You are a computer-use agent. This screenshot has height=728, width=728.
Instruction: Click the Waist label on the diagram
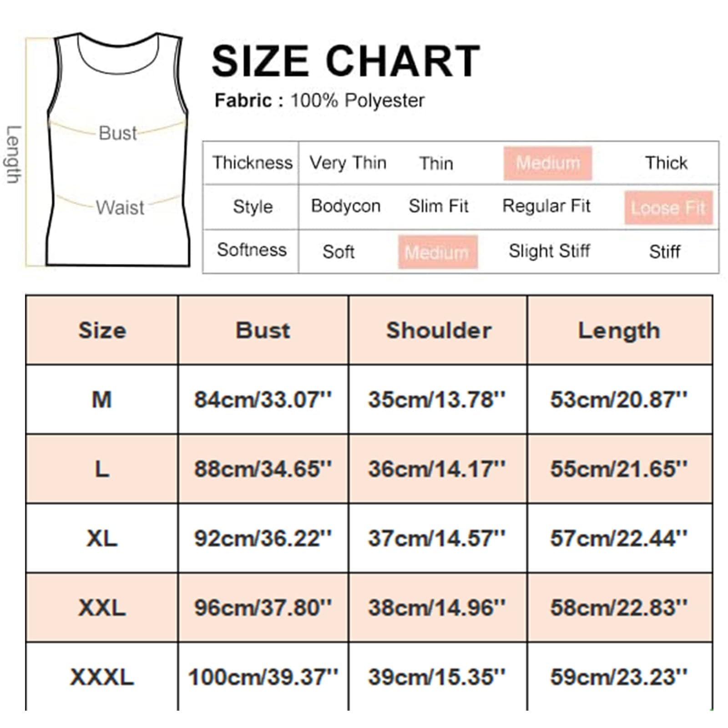click(120, 207)
